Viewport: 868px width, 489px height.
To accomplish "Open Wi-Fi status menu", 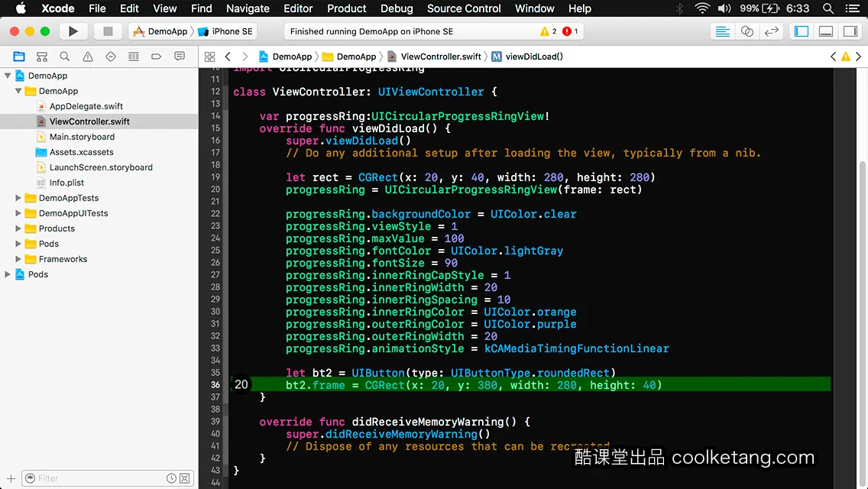I will 702,8.
